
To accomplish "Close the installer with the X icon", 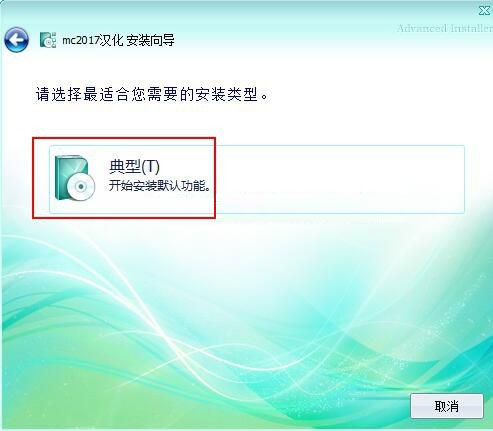I will (x=484, y=10).
